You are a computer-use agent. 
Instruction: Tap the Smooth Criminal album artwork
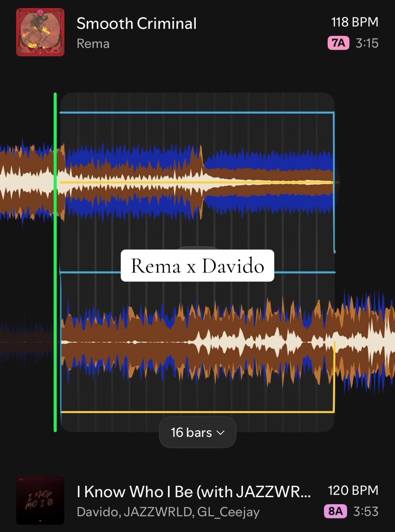click(40, 32)
